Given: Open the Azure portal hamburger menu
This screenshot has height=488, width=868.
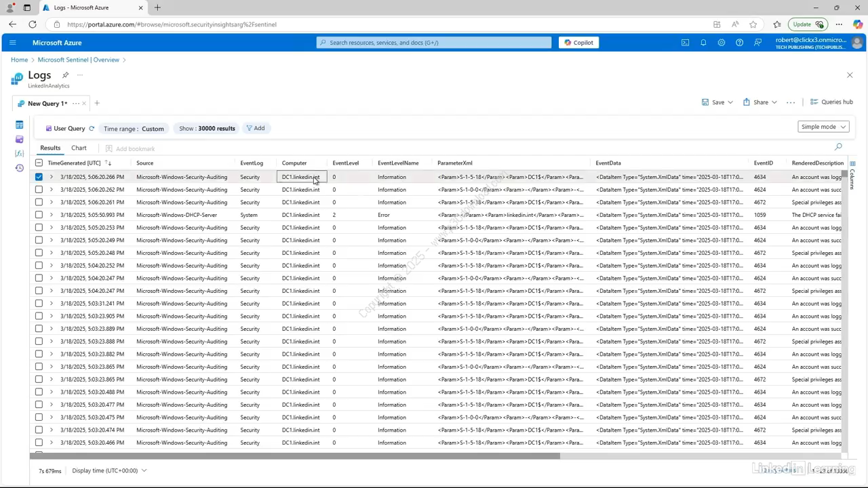Looking at the screenshot, I should 12,42.
